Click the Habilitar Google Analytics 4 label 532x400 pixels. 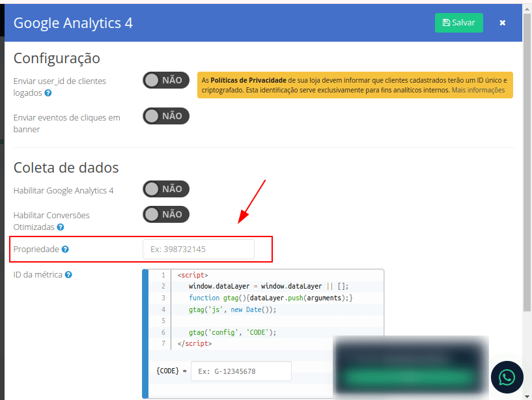coord(63,190)
